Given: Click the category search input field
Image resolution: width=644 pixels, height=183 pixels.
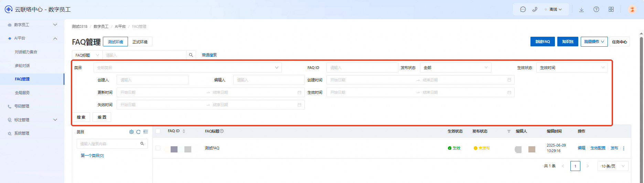Looking at the screenshot, I should pos(108,144).
